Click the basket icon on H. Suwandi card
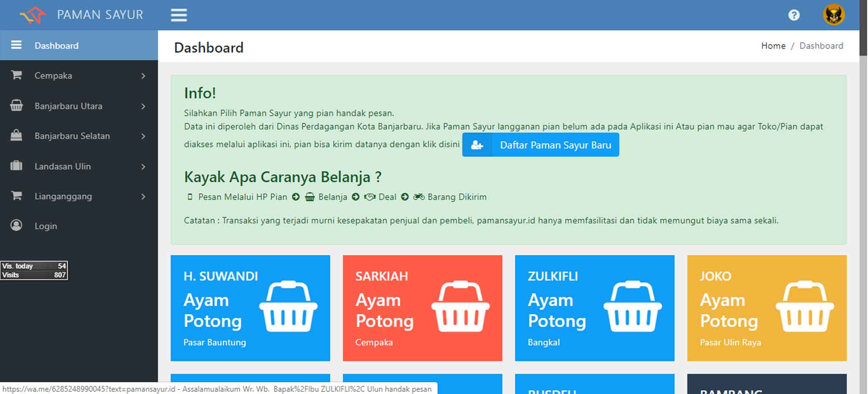 [288, 306]
